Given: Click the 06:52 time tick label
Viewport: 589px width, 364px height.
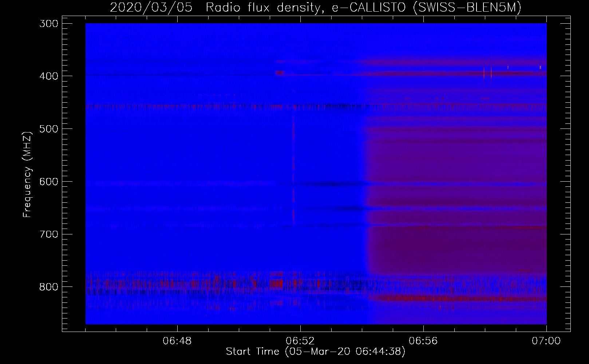Looking at the screenshot, I should (x=300, y=341).
